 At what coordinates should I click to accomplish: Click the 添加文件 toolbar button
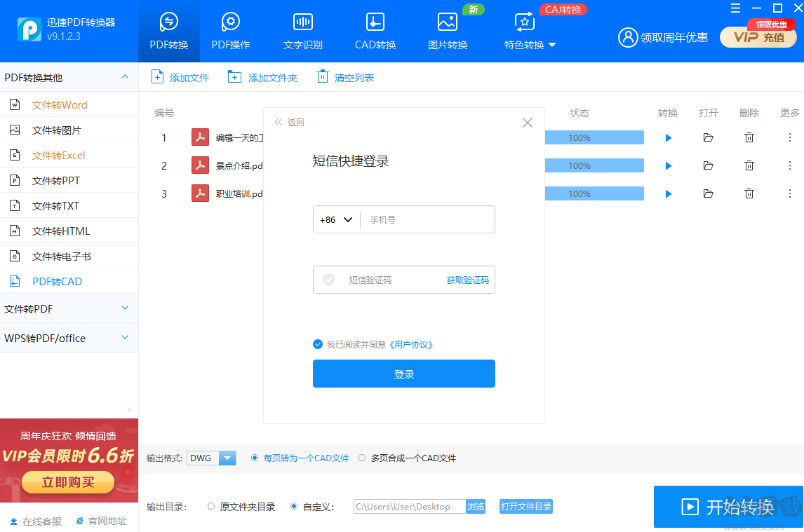pyautogui.click(x=180, y=77)
